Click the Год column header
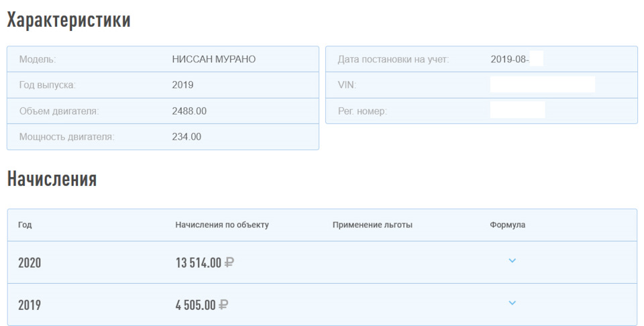The image size is (644, 326). point(25,225)
